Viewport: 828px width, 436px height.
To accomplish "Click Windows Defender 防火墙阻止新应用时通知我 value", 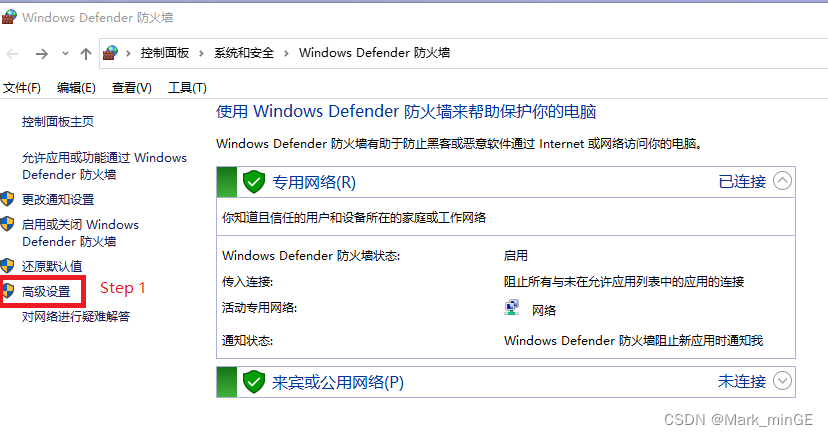I will [x=633, y=341].
